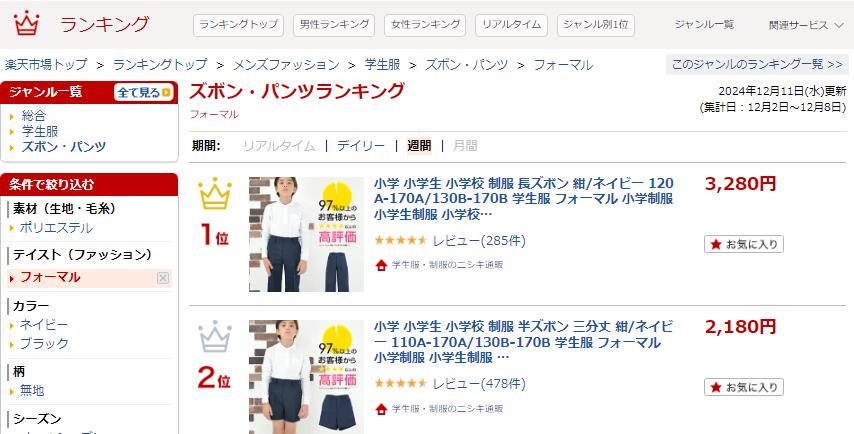Click the house icon for the second item's shop
The height and width of the screenshot is (434, 854).
(x=381, y=409)
